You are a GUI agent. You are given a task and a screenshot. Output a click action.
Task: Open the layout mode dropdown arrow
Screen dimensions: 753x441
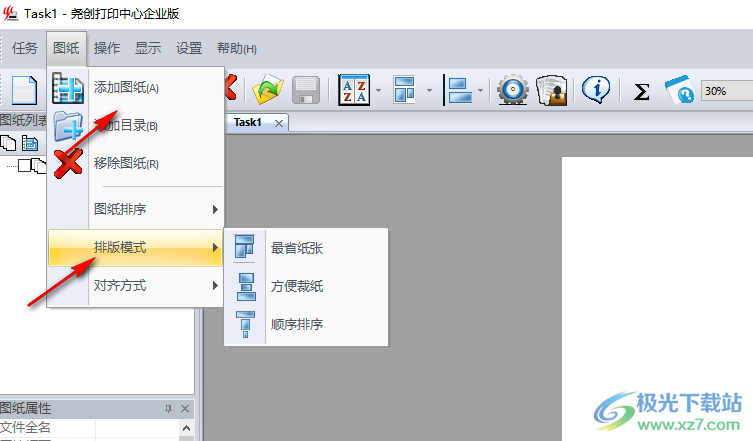point(429,90)
